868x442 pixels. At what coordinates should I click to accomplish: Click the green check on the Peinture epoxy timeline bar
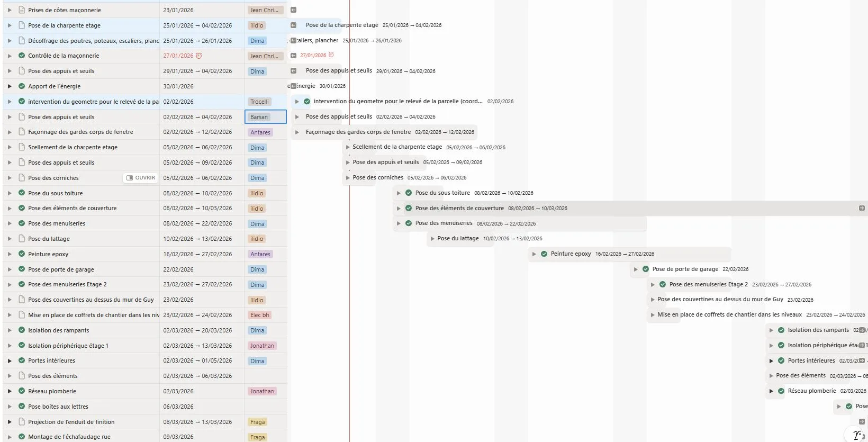[x=544, y=254]
